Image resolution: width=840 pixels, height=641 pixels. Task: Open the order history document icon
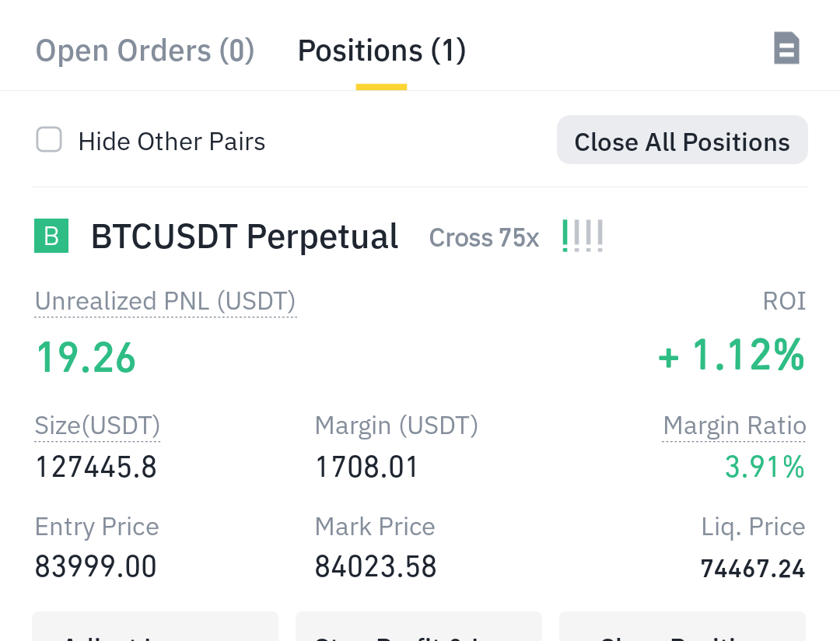tap(786, 48)
